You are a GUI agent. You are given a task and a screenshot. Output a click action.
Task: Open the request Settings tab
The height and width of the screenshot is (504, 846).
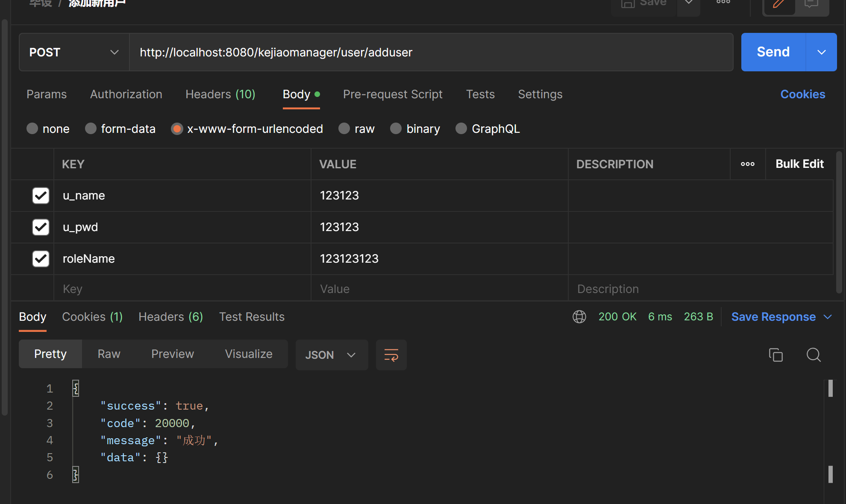point(540,94)
